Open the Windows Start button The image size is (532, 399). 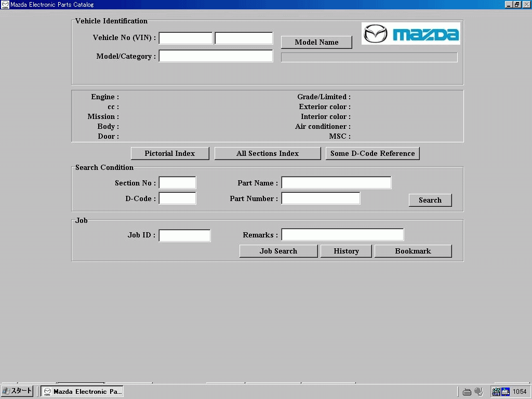[x=17, y=391]
